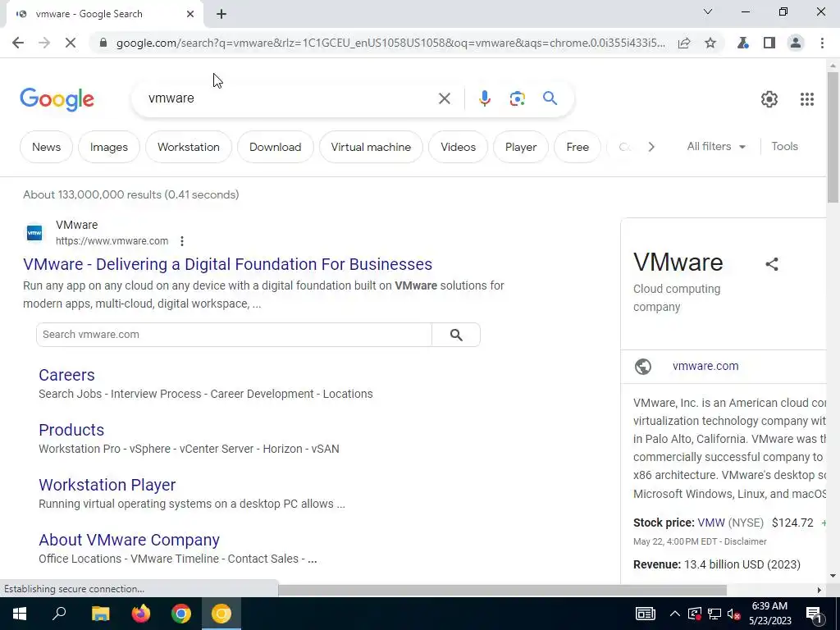840x630 pixels.
Task: Open a new tab with the plus button
Action: click(221, 15)
